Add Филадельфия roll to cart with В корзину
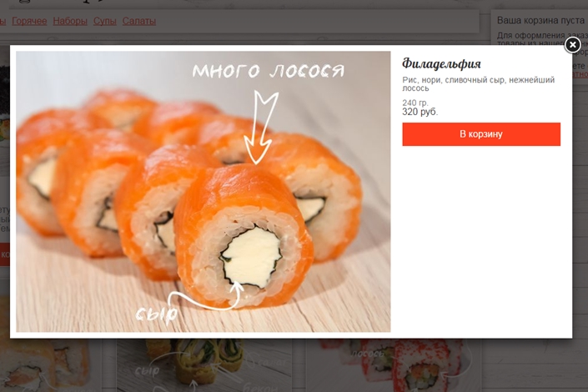 point(481,134)
